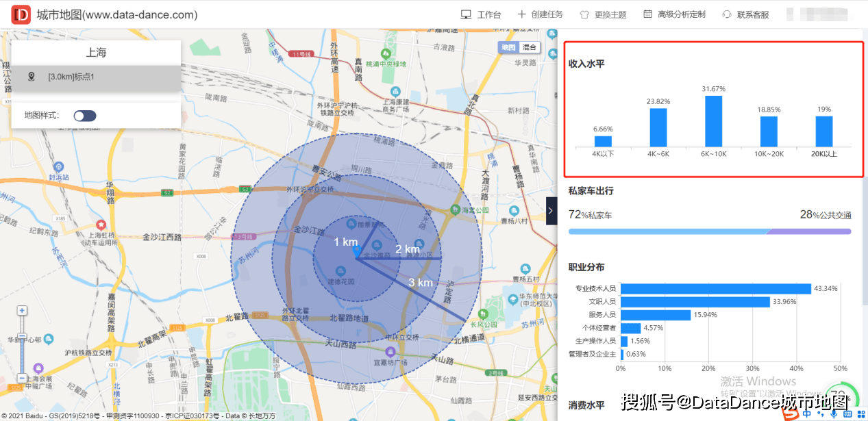Click the 上海虹桥 station star icon
868x421 pixels.
tap(101, 225)
